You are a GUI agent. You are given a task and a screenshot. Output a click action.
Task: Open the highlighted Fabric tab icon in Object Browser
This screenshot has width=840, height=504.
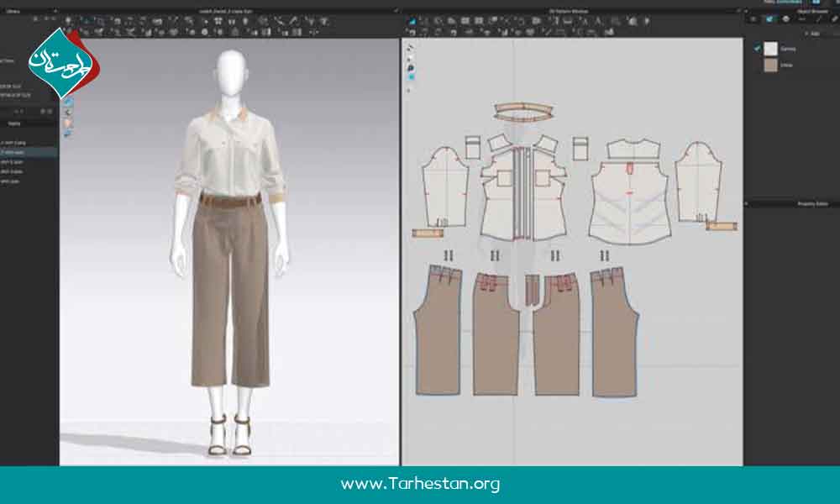click(x=769, y=19)
